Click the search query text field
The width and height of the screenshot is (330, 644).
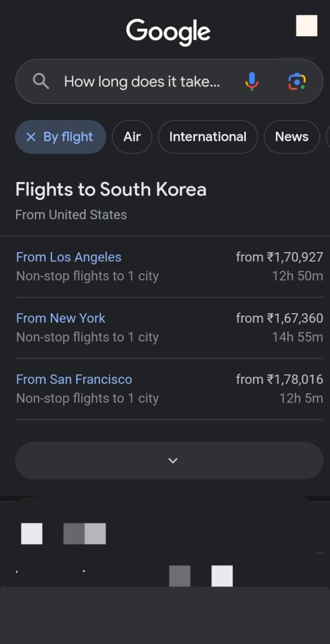tap(142, 81)
